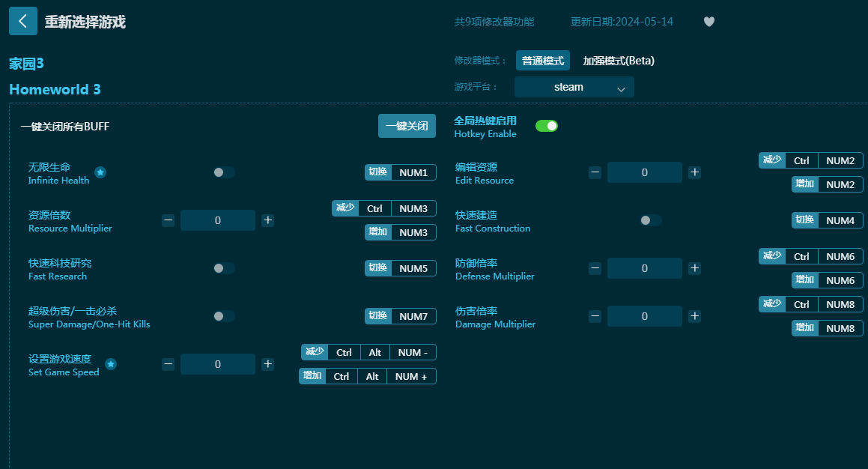868x469 pixels.
Task: Click NUM4 hotkey for Fast Construction
Action: point(827,220)
